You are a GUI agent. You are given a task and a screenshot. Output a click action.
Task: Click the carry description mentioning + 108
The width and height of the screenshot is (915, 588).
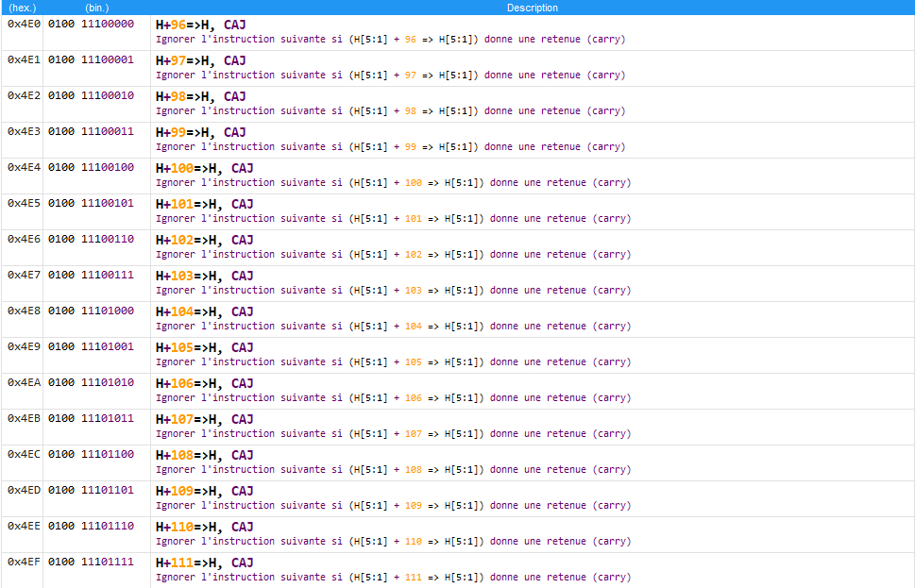point(394,470)
